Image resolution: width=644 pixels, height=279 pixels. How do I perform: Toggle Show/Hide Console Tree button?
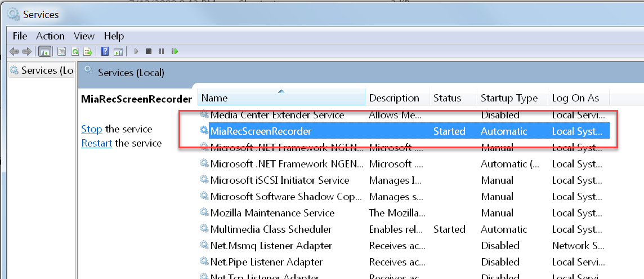pyautogui.click(x=44, y=51)
